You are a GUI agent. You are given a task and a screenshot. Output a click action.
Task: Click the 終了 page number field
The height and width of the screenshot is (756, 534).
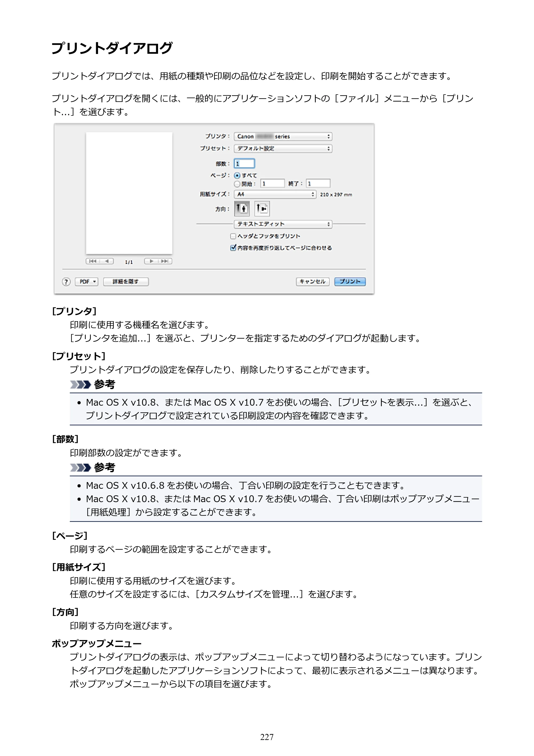(318, 183)
